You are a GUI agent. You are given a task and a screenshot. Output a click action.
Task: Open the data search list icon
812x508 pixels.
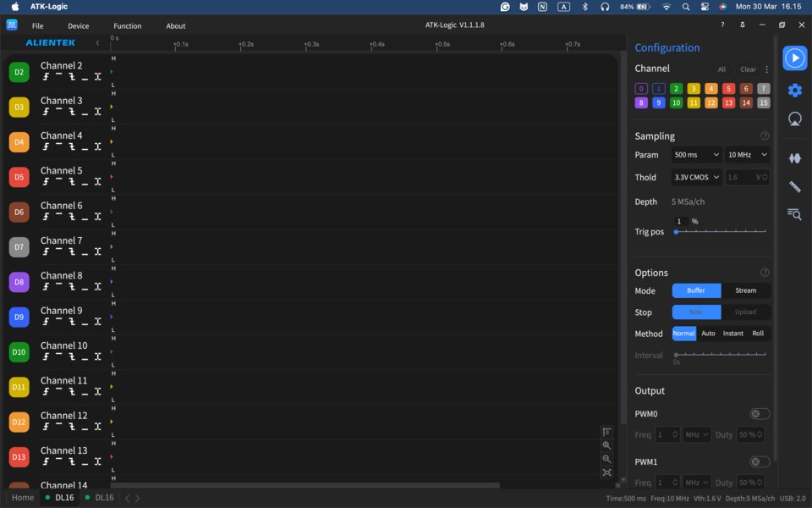tap(794, 213)
